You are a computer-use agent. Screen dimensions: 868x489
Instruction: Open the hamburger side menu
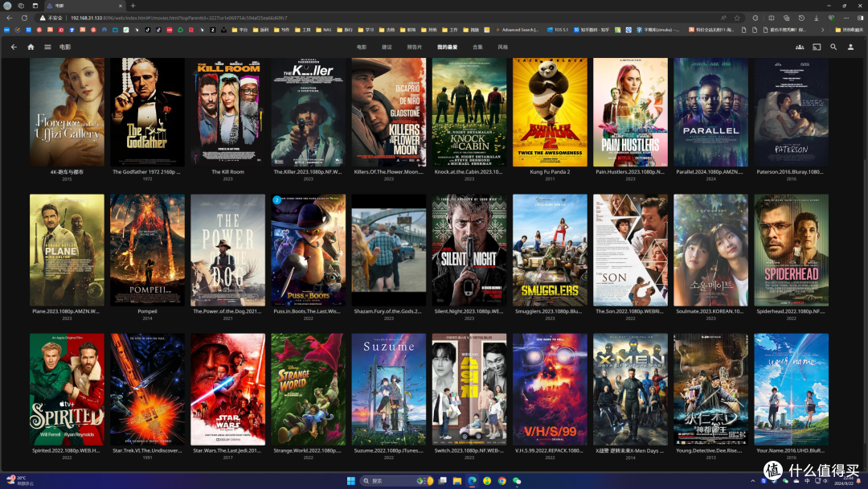click(x=47, y=47)
